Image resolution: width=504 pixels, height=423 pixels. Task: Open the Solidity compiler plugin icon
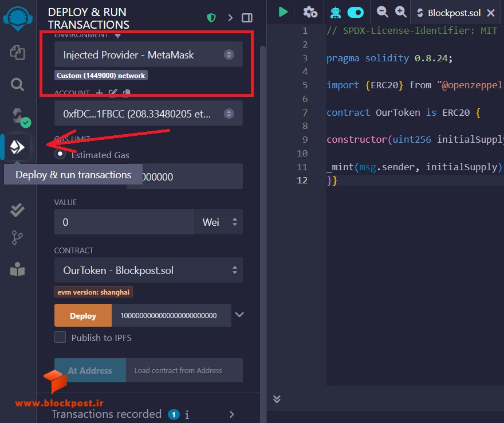(x=19, y=117)
